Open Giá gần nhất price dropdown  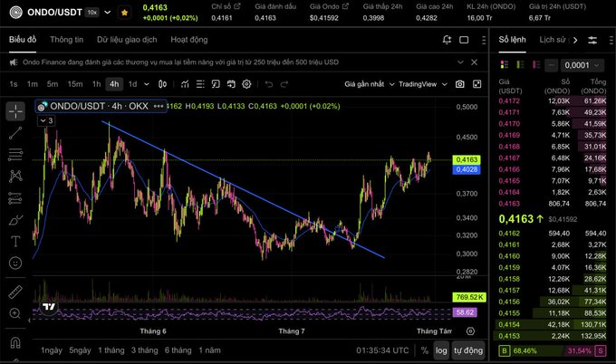tap(370, 84)
